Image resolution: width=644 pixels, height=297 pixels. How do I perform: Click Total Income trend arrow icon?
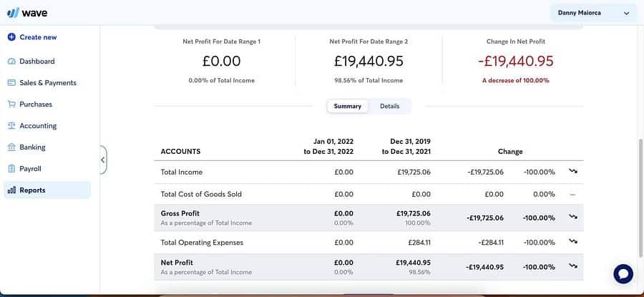click(573, 172)
